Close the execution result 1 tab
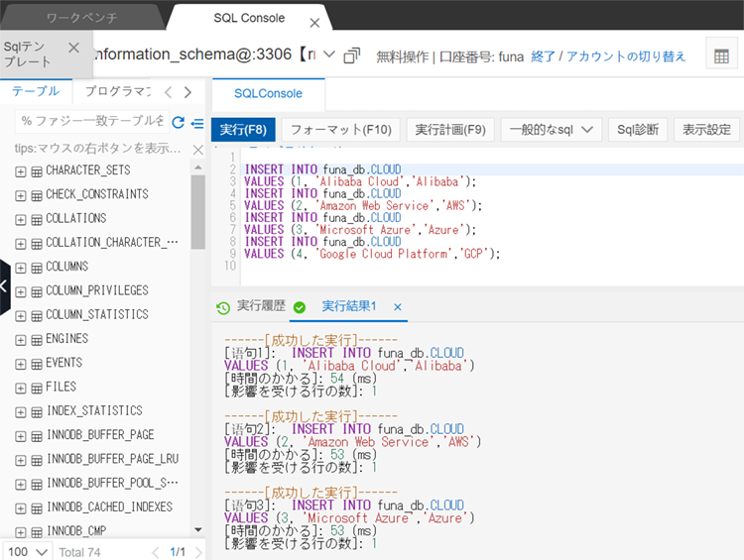Screen dimensions: 744x560 398,307
